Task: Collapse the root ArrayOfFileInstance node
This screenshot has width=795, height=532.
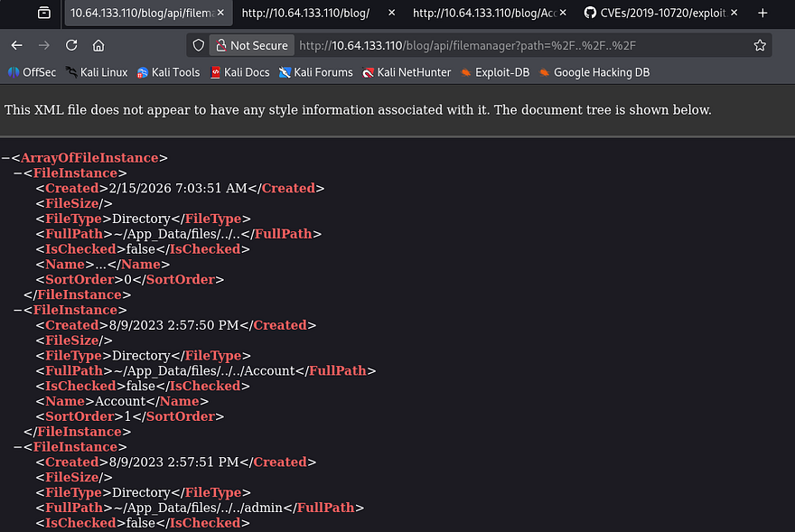Action: tap(5, 158)
